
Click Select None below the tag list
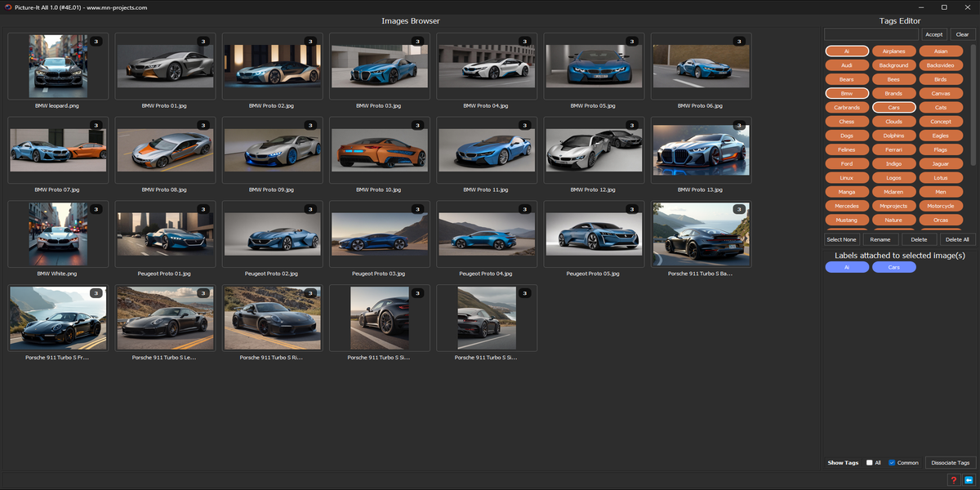[x=841, y=239]
